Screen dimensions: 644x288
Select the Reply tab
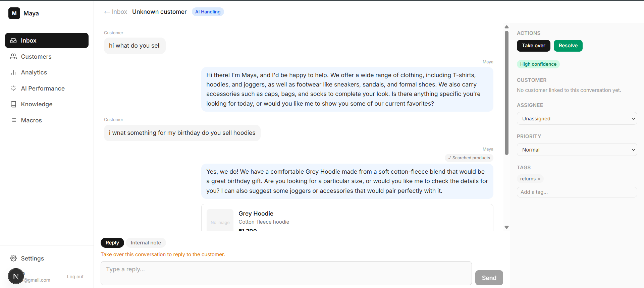click(112, 243)
